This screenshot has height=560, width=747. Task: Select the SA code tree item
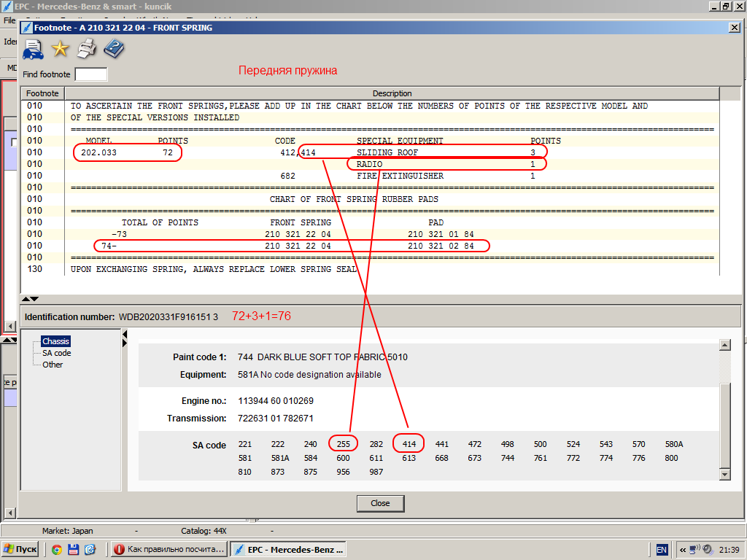(x=57, y=353)
